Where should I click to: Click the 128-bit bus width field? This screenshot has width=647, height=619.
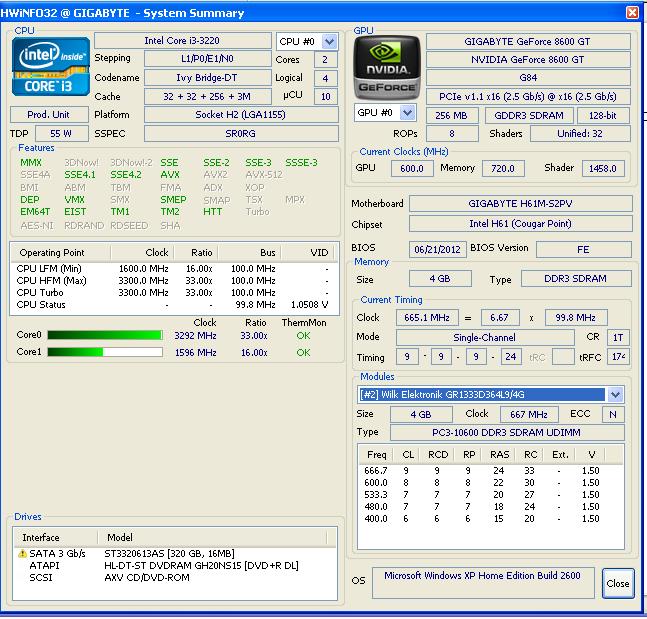pos(603,116)
